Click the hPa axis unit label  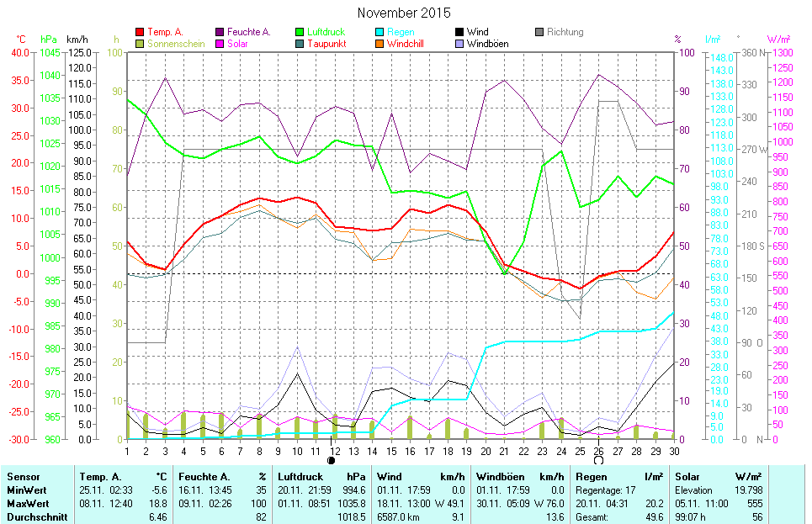49,40
